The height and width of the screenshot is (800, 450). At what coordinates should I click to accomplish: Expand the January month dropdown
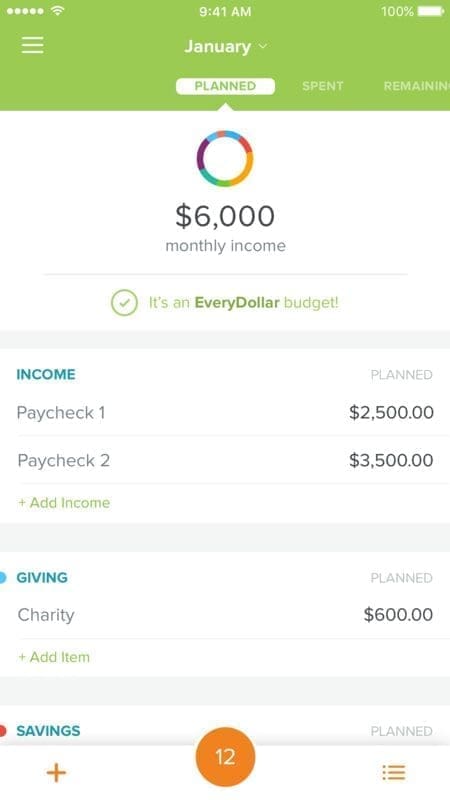click(225, 46)
